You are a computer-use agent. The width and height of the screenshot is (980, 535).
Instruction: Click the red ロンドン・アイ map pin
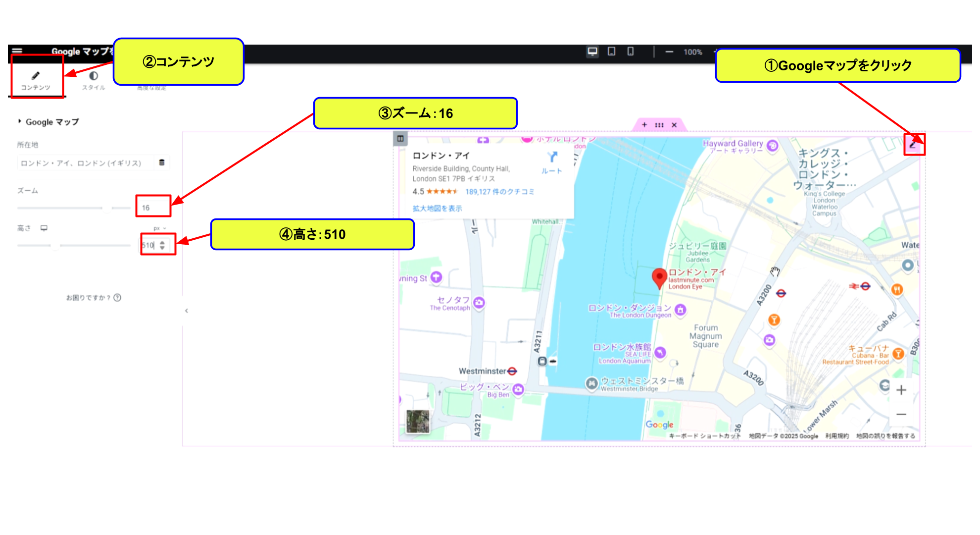[659, 278]
